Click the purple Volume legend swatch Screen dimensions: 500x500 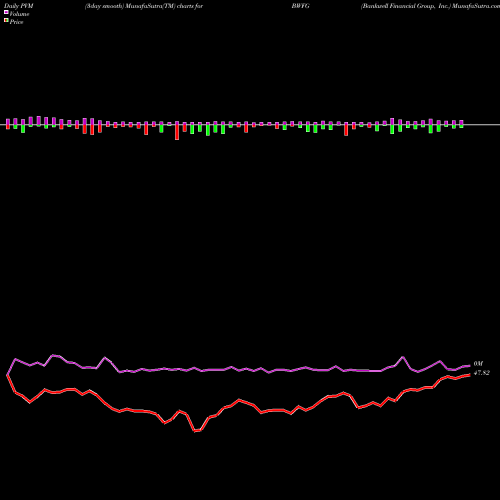point(6,12)
